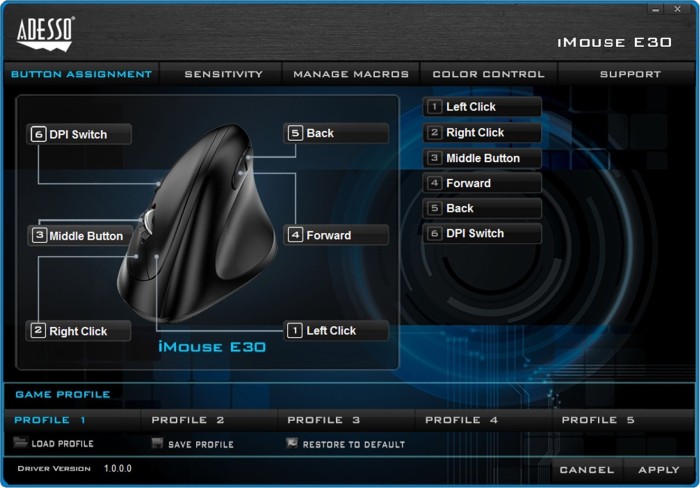The image size is (700, 488).
Task: Choose Right Click in the right-side list
Action: [483, 132]
